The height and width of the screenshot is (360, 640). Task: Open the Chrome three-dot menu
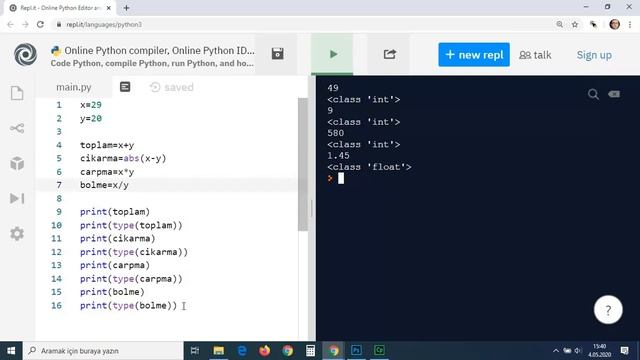[x=630, y=24]
